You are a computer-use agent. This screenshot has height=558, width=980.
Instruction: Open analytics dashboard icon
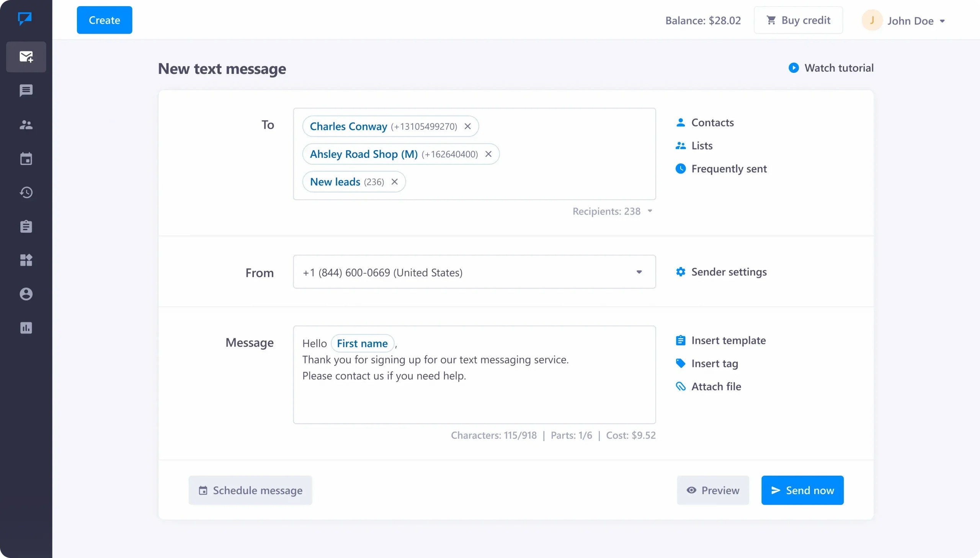pos(26,328)
